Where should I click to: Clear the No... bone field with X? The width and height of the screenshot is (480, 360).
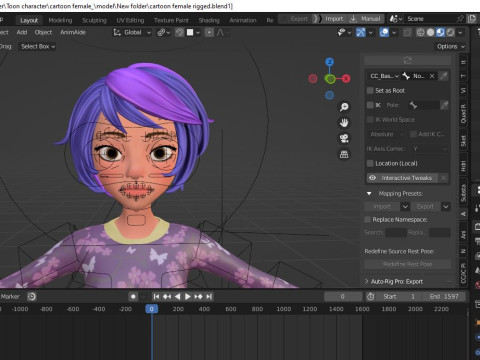[432, 76]
